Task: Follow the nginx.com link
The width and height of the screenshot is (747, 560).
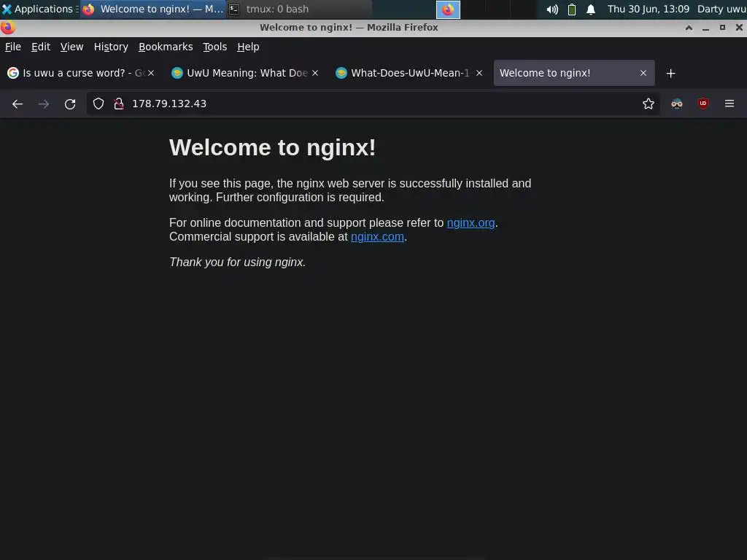Action: (x=377, y=237)
